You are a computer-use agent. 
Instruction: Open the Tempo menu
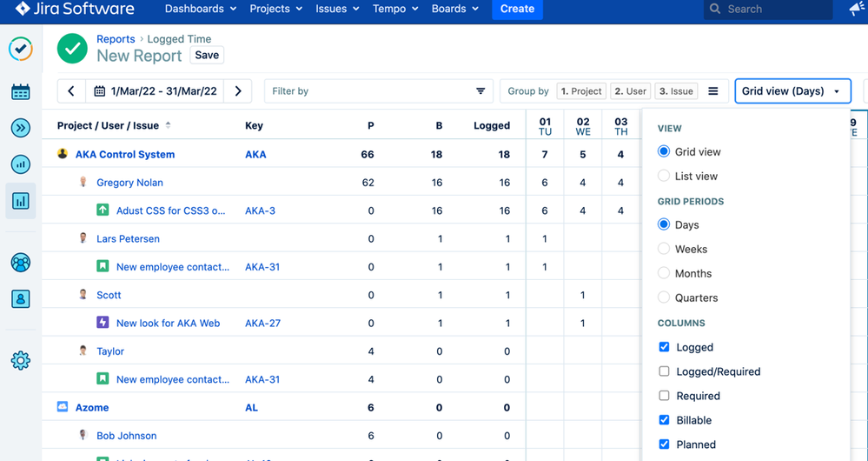pos(395,9)
